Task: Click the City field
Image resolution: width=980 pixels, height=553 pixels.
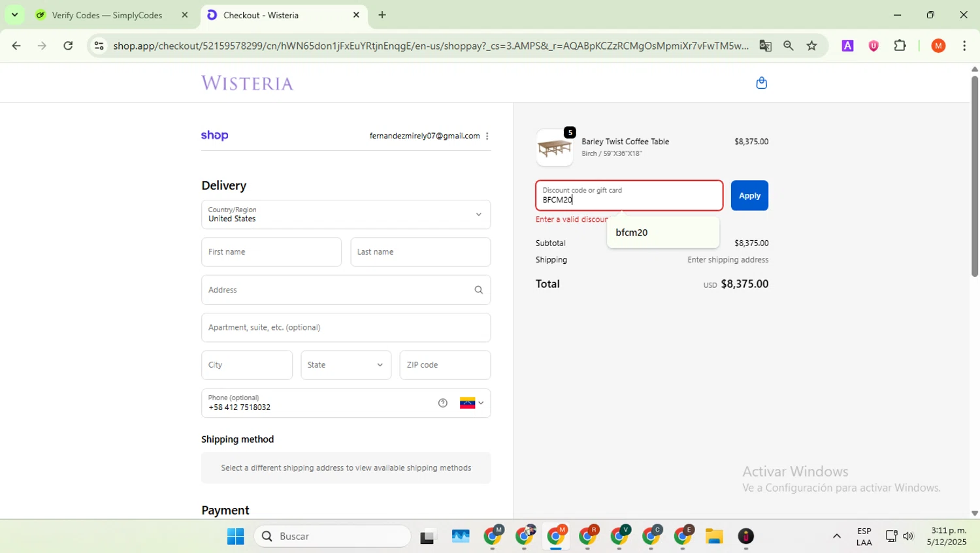Action: tap(246, 365)
